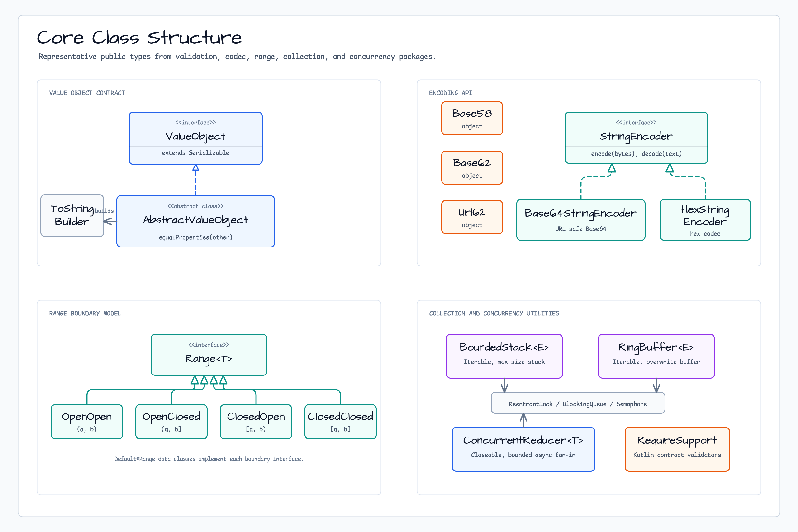Select the RingBuffer<E> box

pos(656,356)
